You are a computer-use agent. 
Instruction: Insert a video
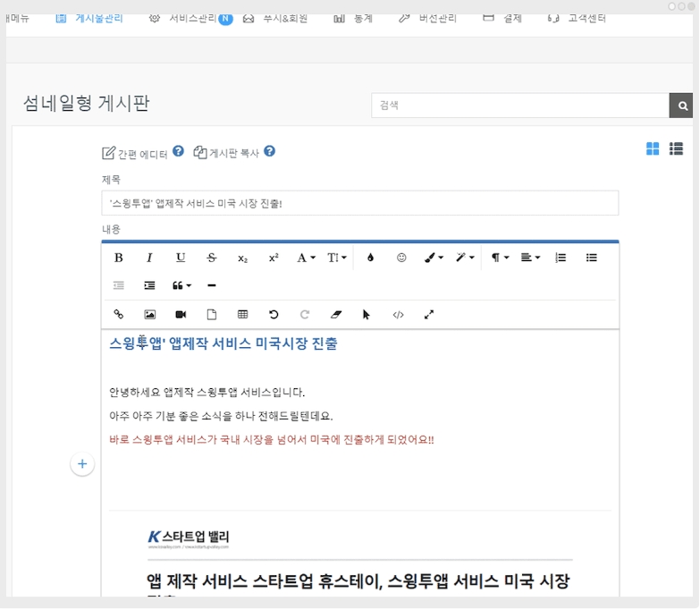[181, 315]
